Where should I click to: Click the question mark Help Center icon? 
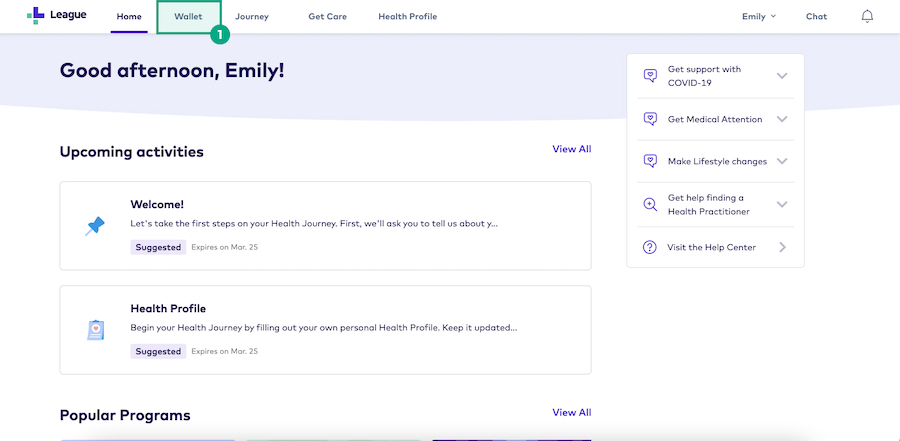[650, 247]
